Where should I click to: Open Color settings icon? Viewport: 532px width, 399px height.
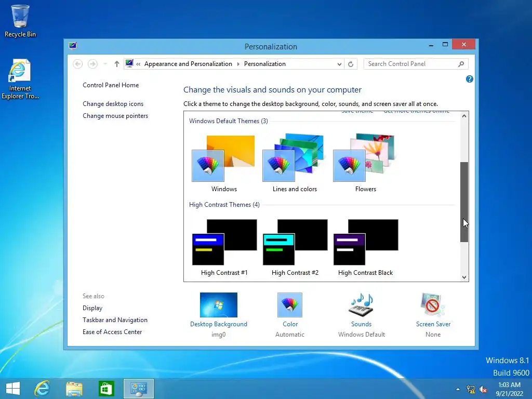(290, 304)
